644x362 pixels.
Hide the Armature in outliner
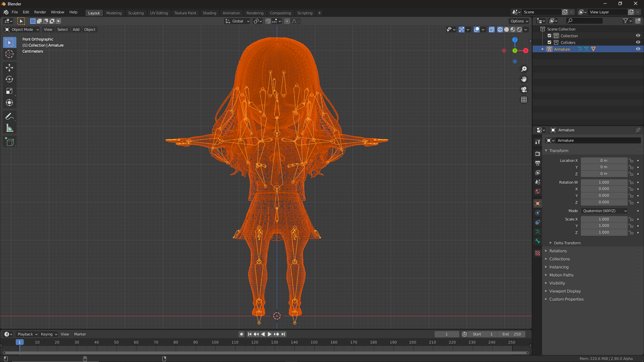(x=638, y=49)
